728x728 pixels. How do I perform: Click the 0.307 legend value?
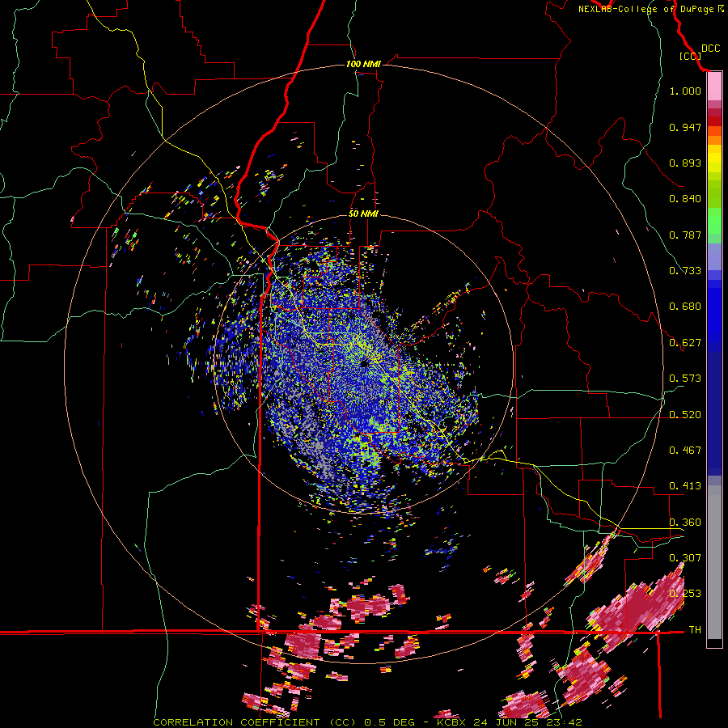coord(685,557)
